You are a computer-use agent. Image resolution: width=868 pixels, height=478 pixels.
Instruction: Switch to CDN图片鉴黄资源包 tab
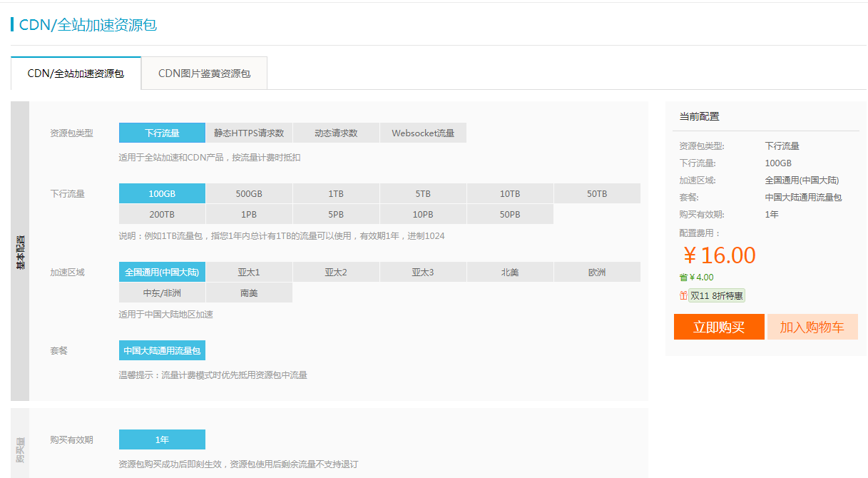pyautogui.click(x=204, y=73)
